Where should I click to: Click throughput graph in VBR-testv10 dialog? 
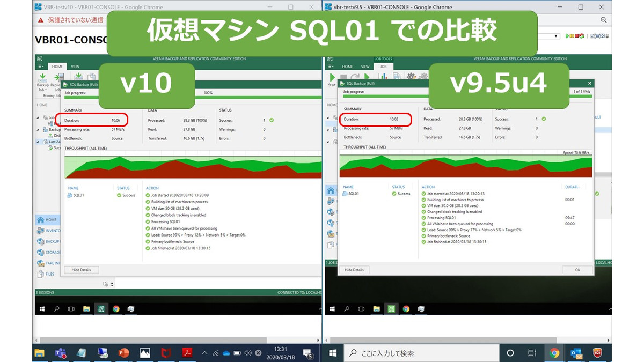[x=192, y=164]
